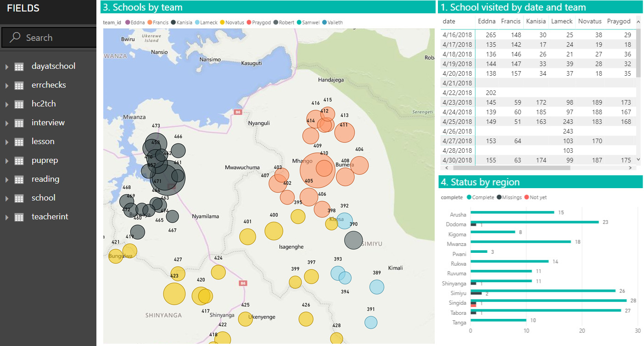This screenshot has height=346, width=644.
Task: Expand the dayatschool field list
Action: tap(7, 67)
